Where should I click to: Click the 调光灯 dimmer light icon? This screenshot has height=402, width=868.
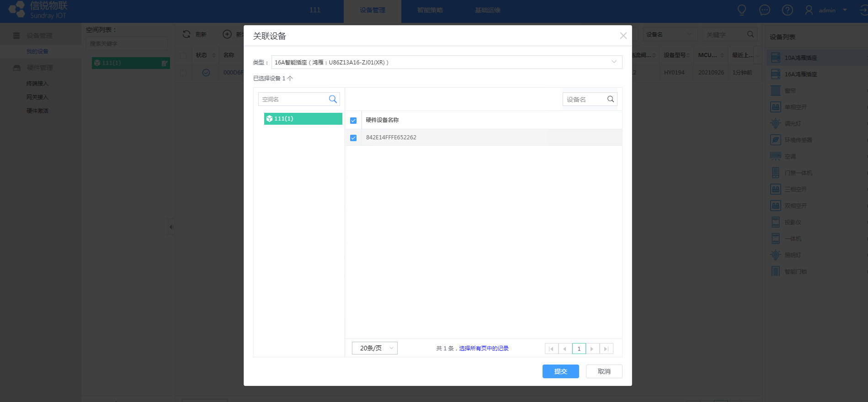click(776, 123)
